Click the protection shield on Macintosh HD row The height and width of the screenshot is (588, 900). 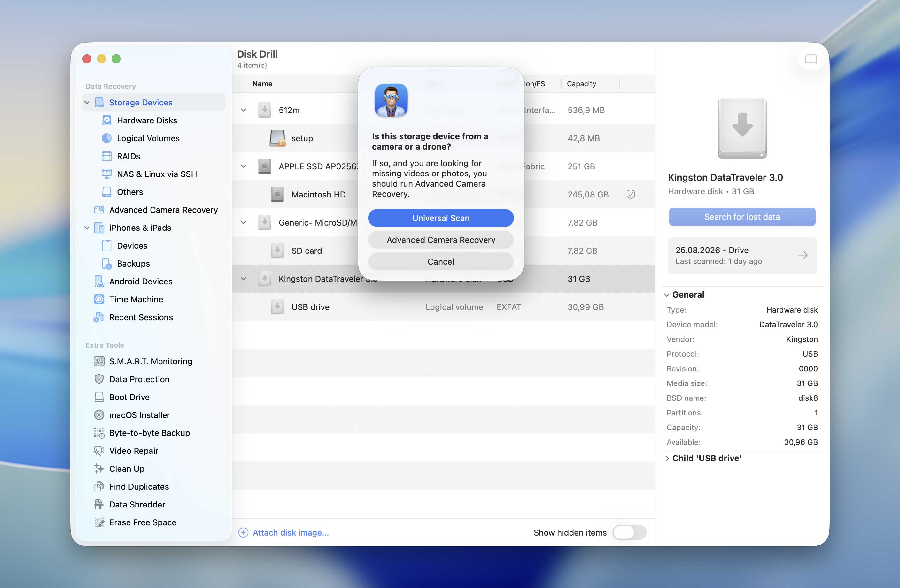pyautogui.click(x=630, y=194)
